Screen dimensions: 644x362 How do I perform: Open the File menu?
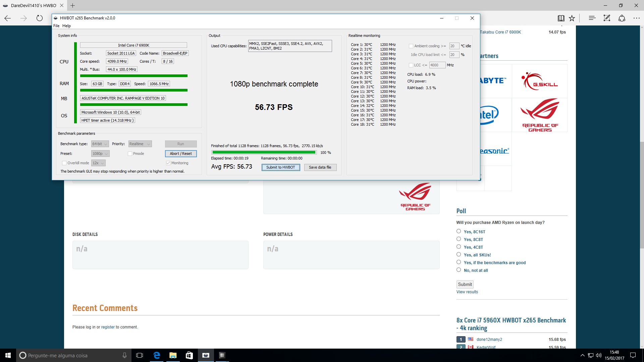point(56,26)
